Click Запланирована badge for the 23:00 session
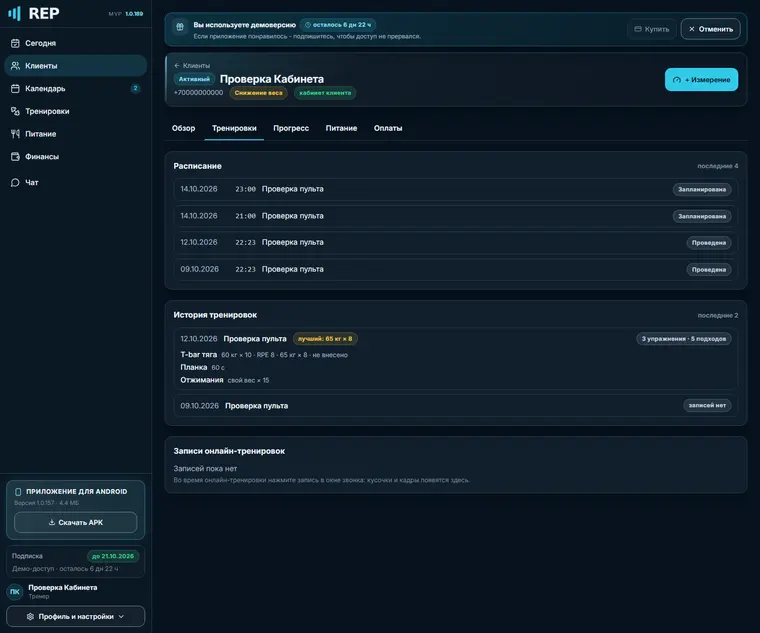The width and height of the screenshot is (760, 633). click(x=702, y=190)
